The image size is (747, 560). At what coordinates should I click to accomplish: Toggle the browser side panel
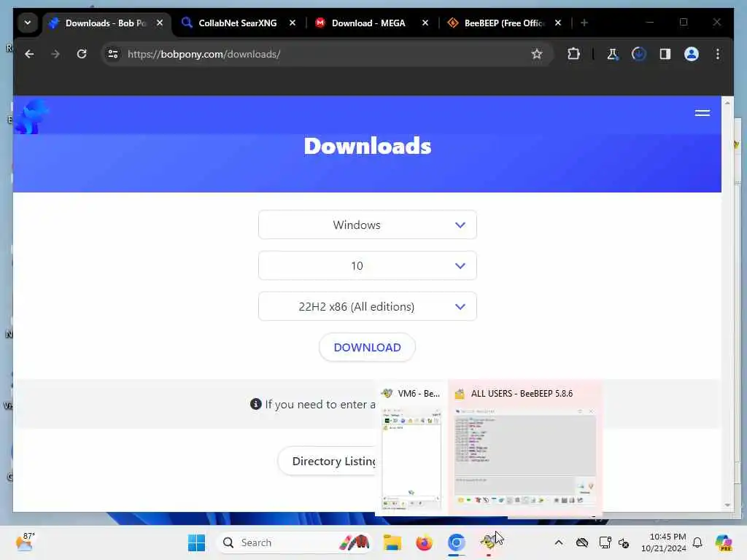665,54
